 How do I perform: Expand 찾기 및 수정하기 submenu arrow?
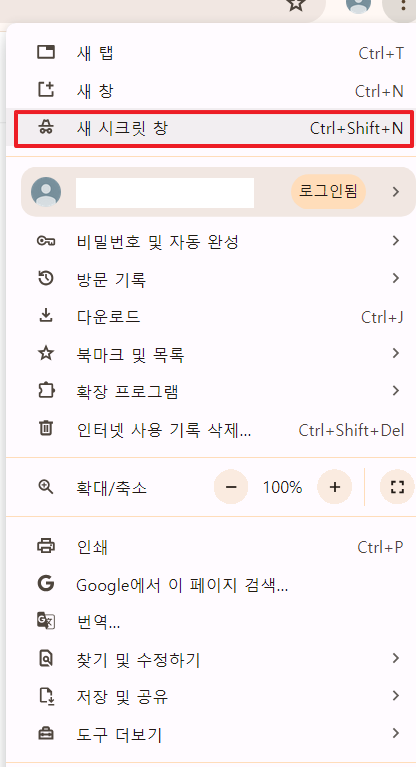(396, 658)
